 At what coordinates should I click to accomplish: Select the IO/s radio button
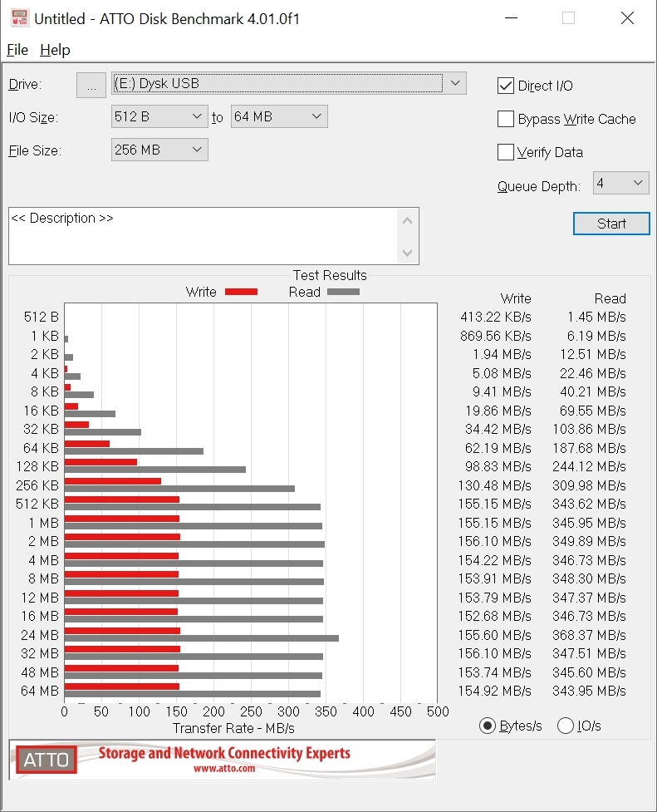click(566, 726)
